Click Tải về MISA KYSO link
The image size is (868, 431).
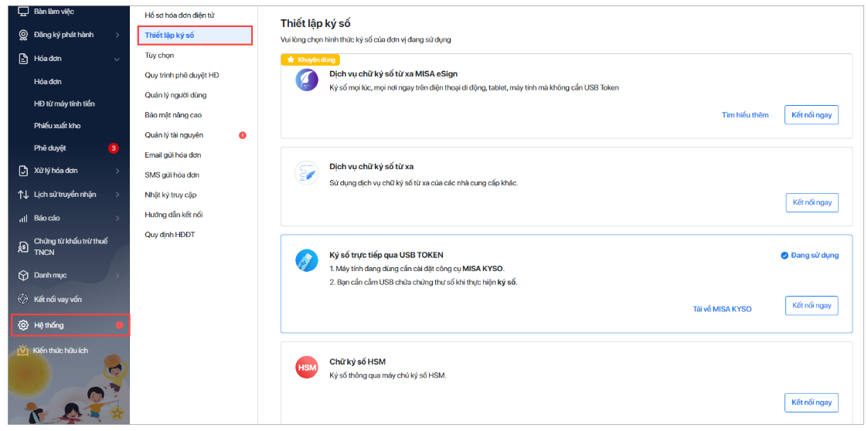[x=723, y=309]
